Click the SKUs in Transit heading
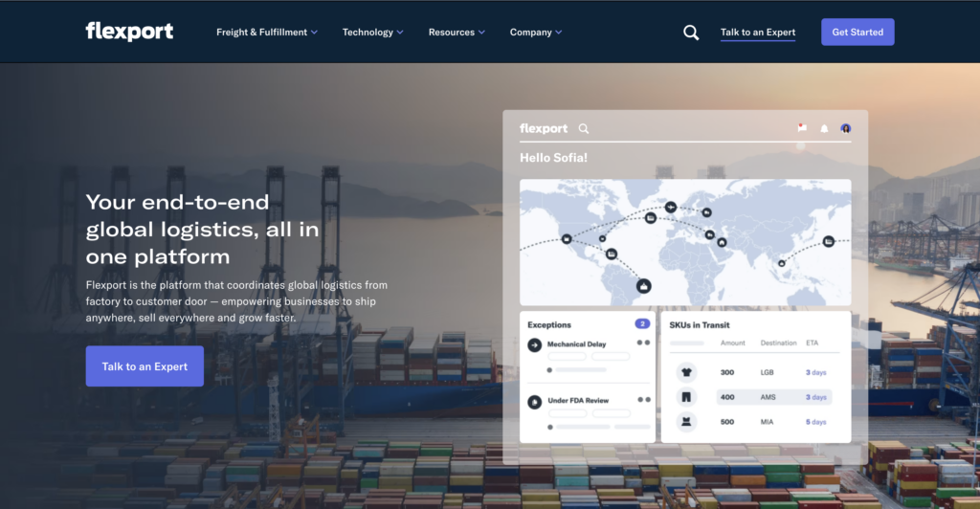 point(700,324)
